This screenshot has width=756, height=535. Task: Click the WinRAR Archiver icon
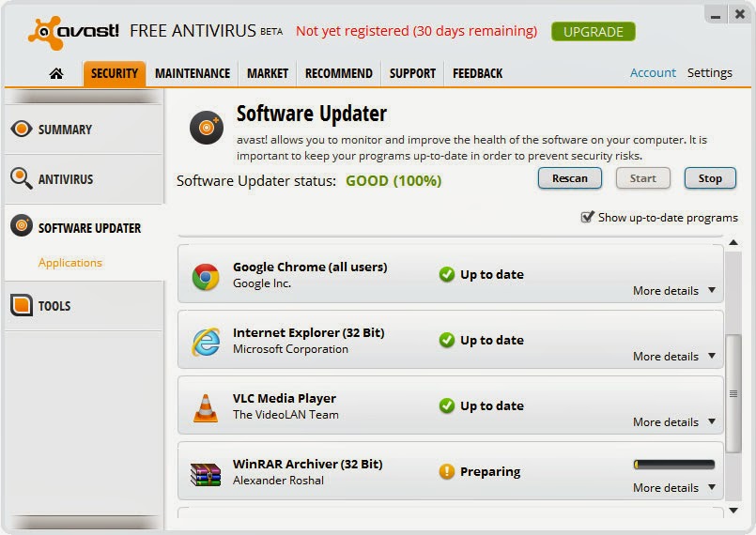coord(206,474)
